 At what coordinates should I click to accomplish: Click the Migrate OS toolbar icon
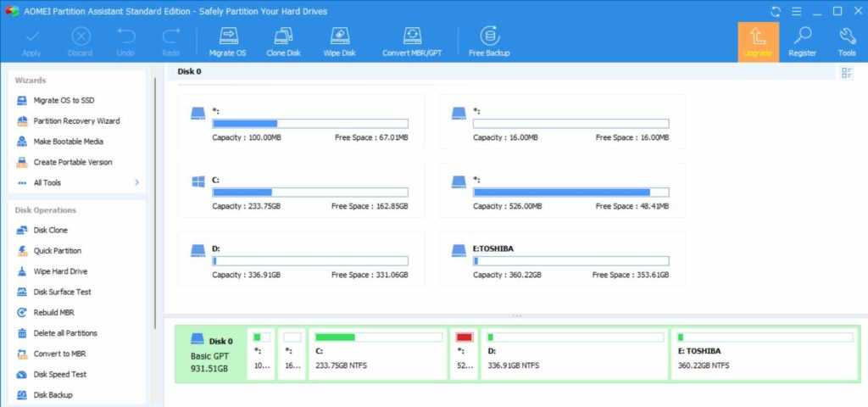pos(227,42)
